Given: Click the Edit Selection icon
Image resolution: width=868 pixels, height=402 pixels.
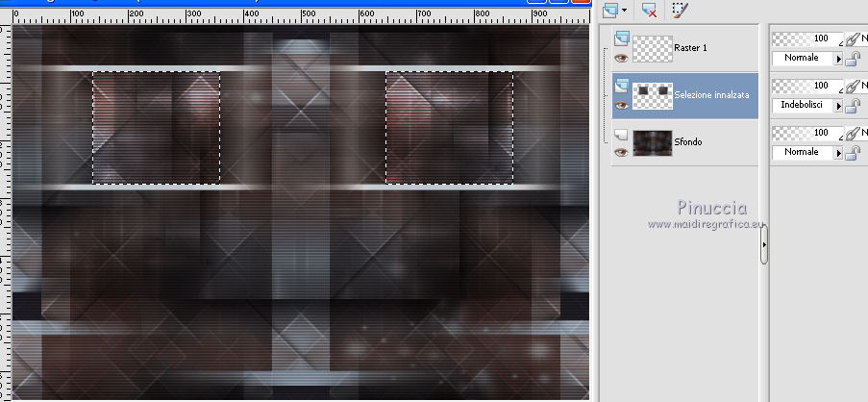Looking at the screenshot, I should tap(680, 10).
